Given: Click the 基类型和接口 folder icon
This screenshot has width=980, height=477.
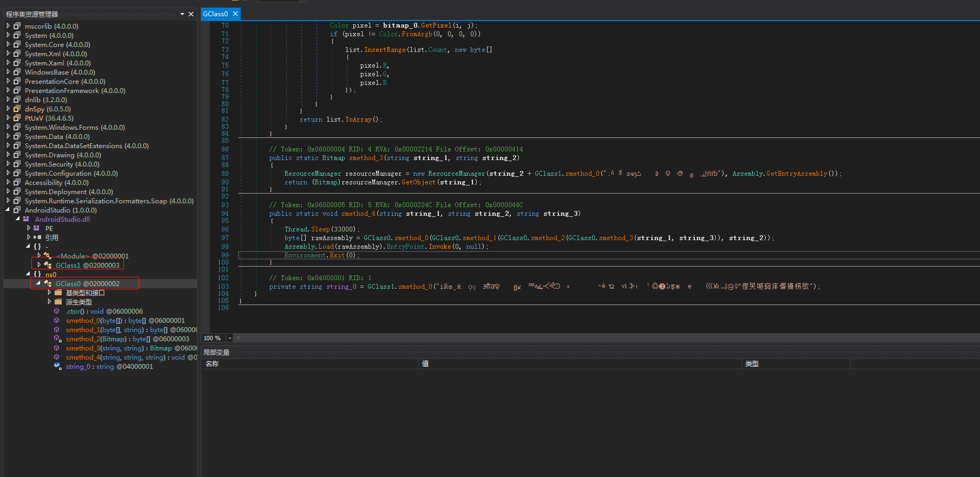Looking at the screenshot, I should (x=58, y=293).
